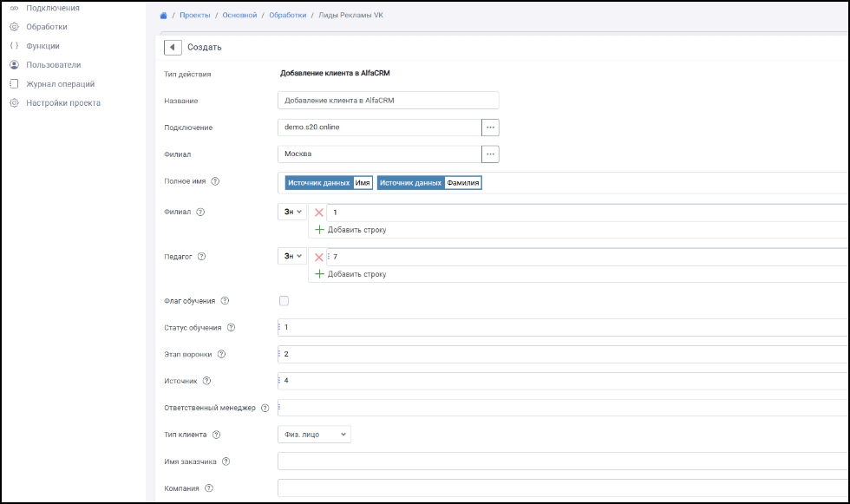
Task: Click the Филиал field with Москва
Action: coord(380,154)
